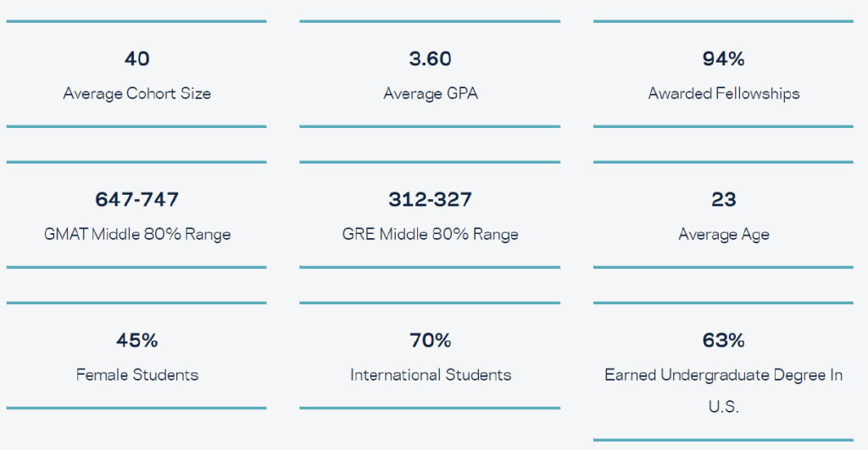Click the 63% undergraduate degree figure
Image resolution: width=868 pixels, height=450 pixels.
(x=723, y=340)
